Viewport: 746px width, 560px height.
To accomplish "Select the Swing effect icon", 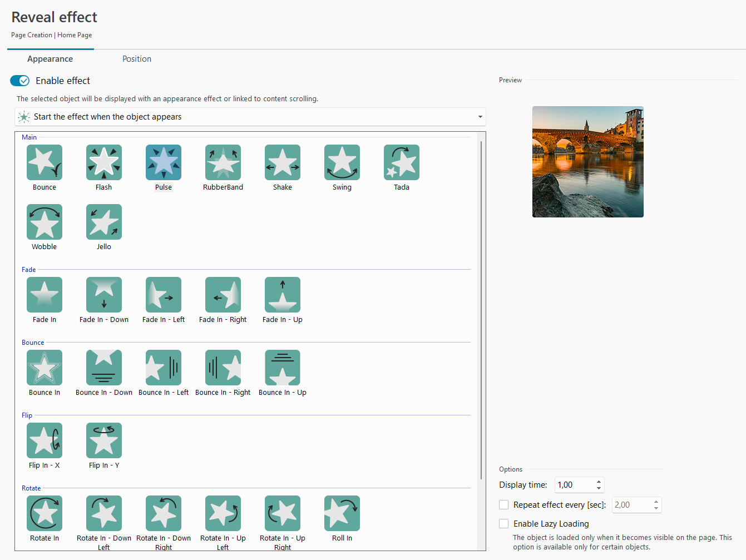I will pyautogui.click(x=342, y=162).
